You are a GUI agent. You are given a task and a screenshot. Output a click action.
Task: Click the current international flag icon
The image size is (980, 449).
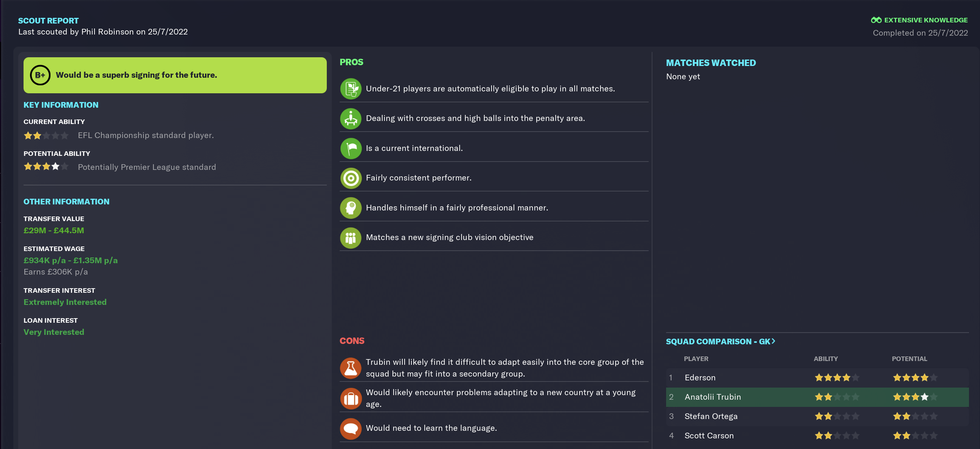(x=350, y=148)
